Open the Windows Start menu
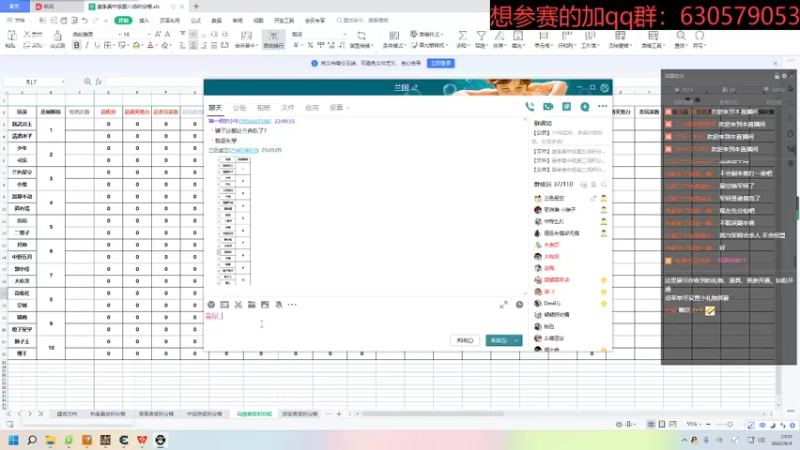The height and width of the screenshot is (450, 800). tap(14, 440)
